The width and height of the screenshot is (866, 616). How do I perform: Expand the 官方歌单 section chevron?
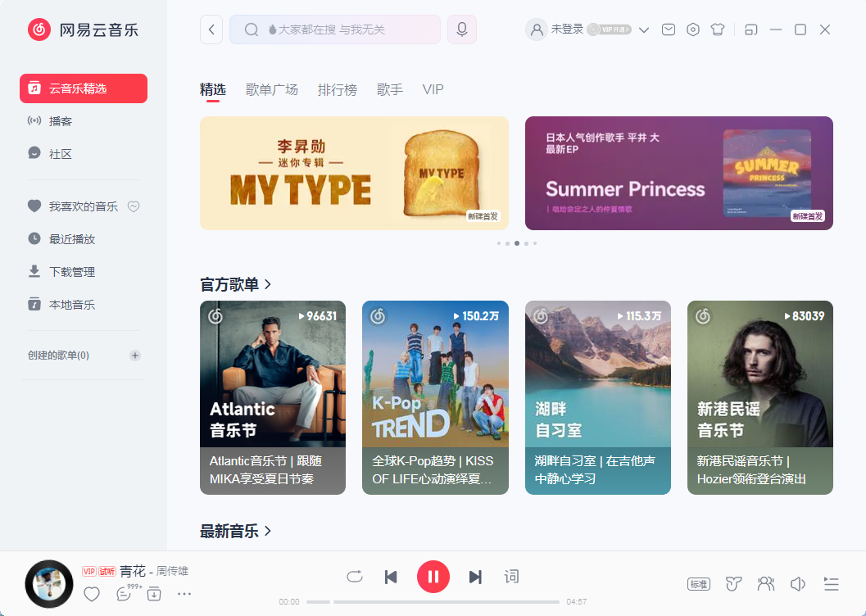[x=268, y=284]
